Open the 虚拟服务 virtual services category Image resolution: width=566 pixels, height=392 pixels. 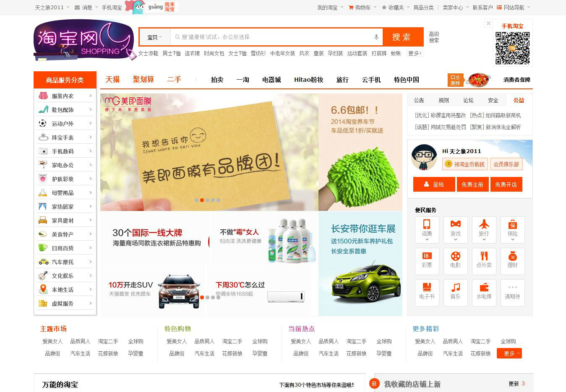pyautogui.click(x=65, y=304)
